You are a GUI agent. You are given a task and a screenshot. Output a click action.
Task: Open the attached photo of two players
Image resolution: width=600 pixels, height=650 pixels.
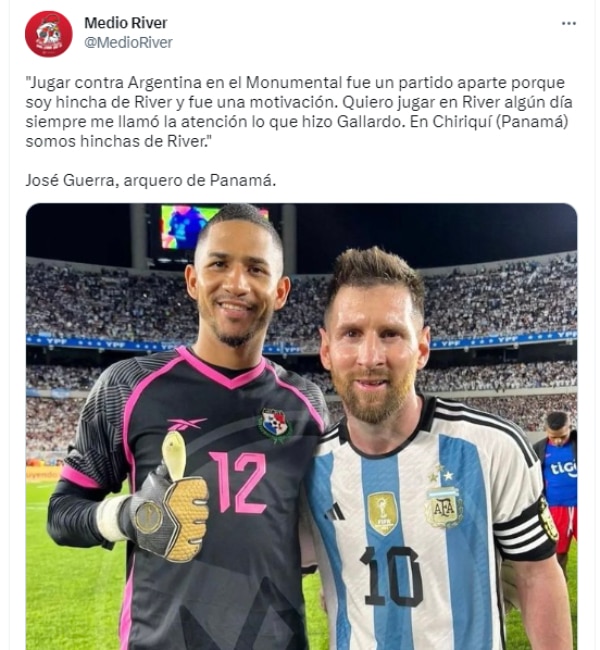pyautogui.click(x=301, y=426)
